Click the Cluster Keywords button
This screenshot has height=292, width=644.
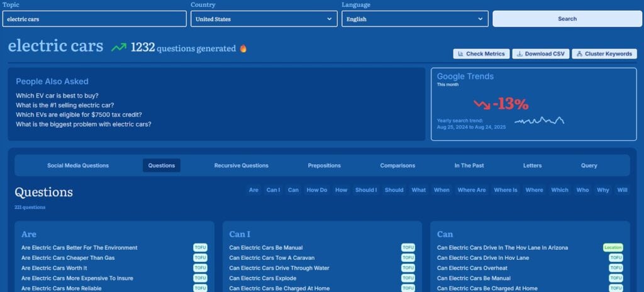coord(604,54)
